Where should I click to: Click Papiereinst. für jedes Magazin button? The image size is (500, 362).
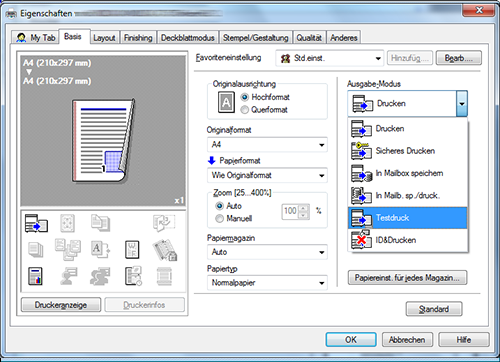[x=407, y=278]
